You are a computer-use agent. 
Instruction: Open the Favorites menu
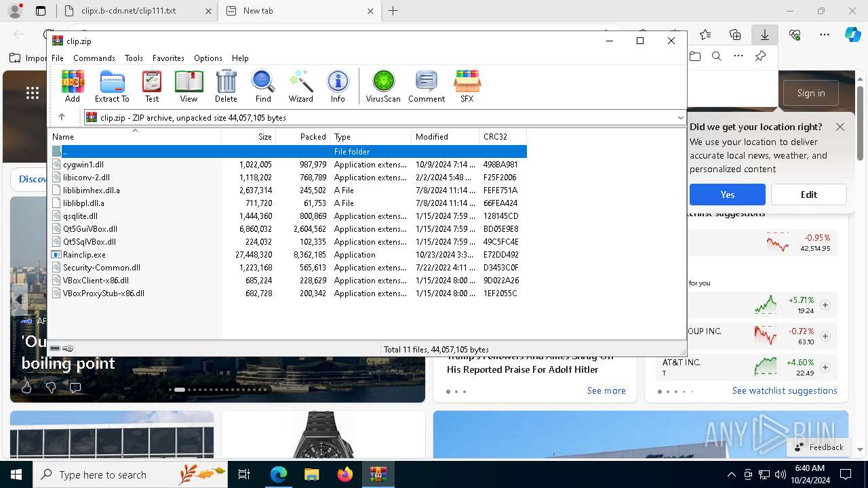pyautogui.click(x=168, y=58)
